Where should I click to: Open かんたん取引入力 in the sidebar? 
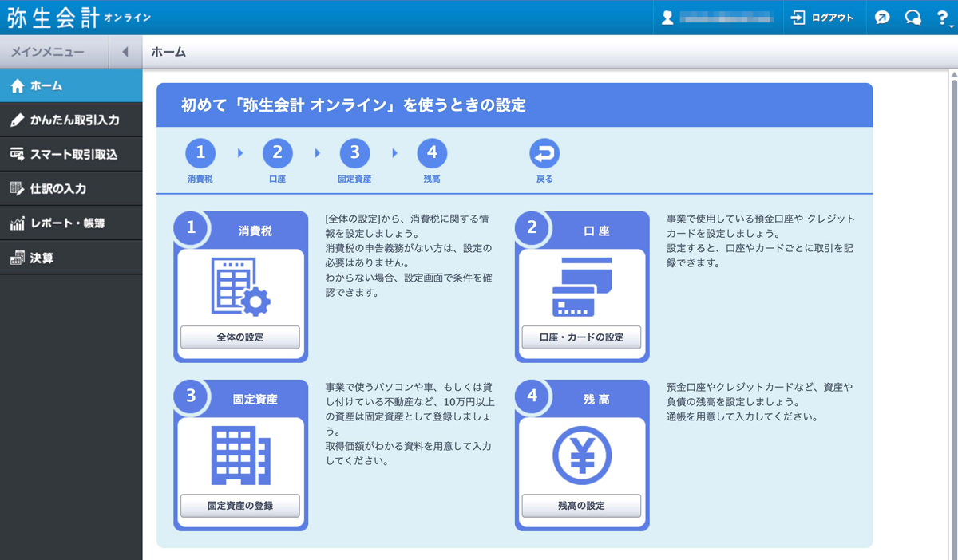(x=71, y=120)
